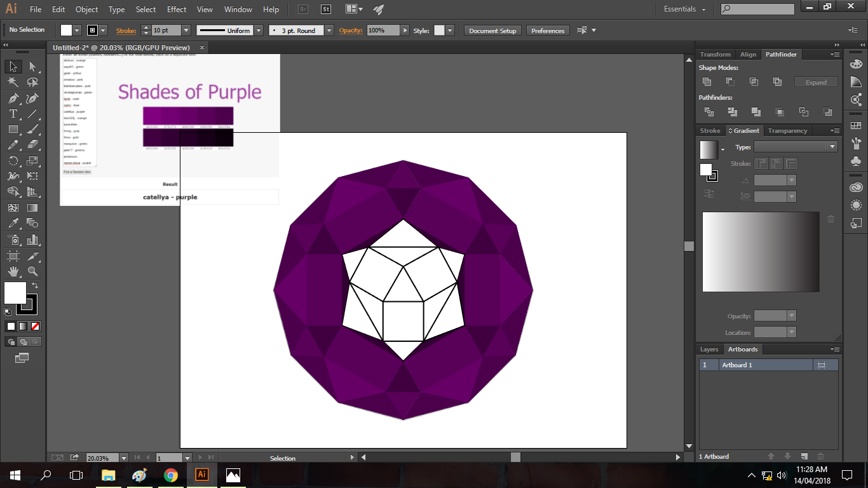
Task: Open the gradient Type dropdown
Action: pyautogui.click(x=796, y=147)
